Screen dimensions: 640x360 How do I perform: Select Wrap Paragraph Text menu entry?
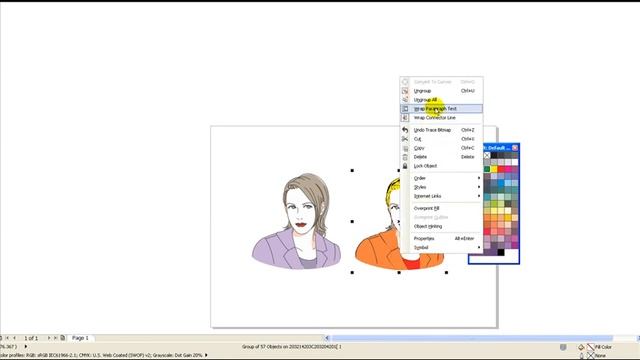442,109
